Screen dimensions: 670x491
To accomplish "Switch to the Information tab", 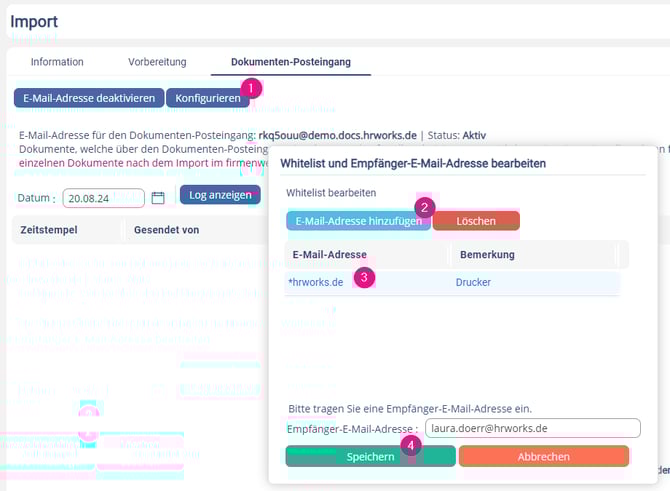I will click(x=57, y=62).
